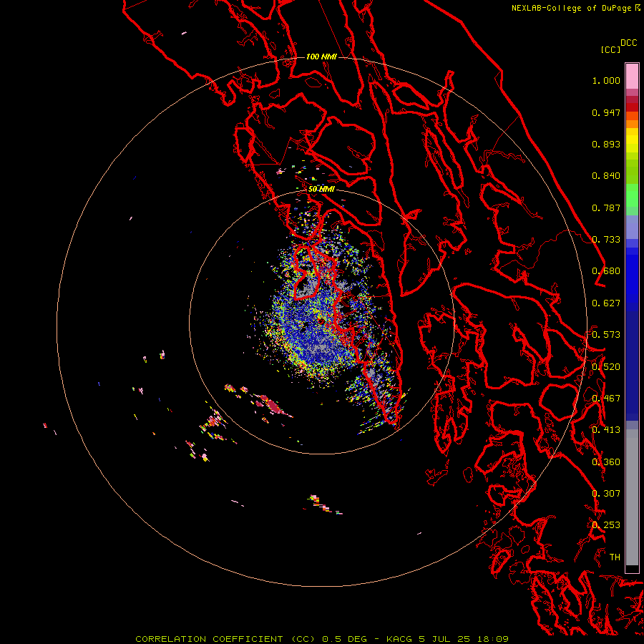Click the 0.5 DEG elevation text
Screen dimensions: 644x644
pos(344,639)
